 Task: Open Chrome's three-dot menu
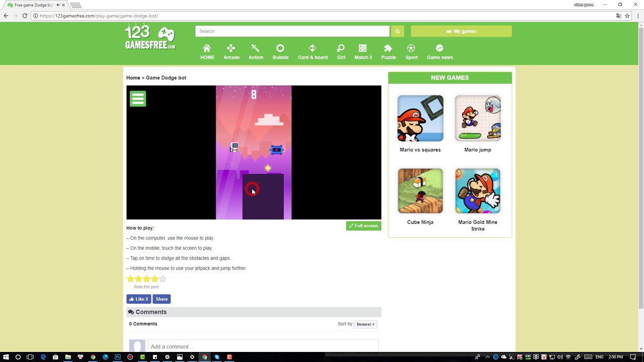click(x=638, y=16)
